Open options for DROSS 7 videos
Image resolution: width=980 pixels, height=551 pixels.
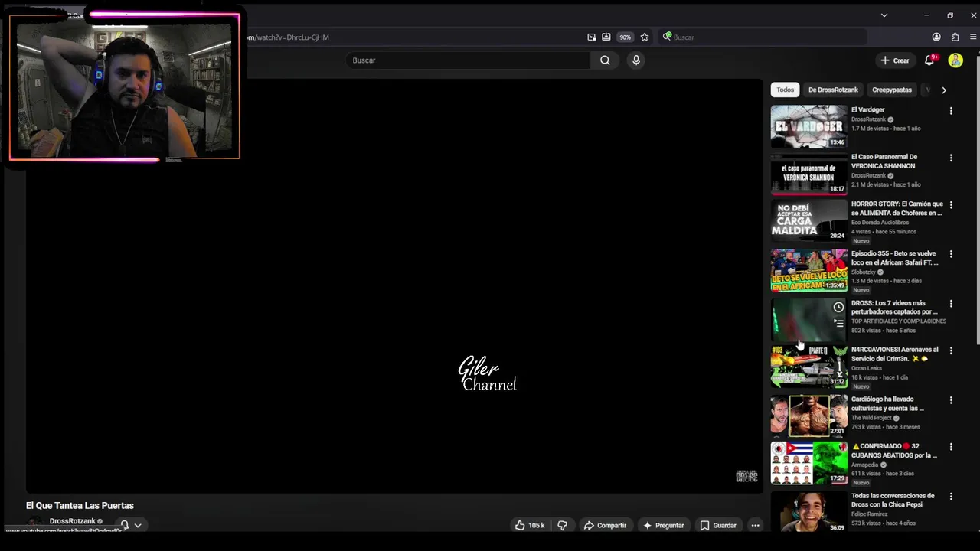coord(951,304)
